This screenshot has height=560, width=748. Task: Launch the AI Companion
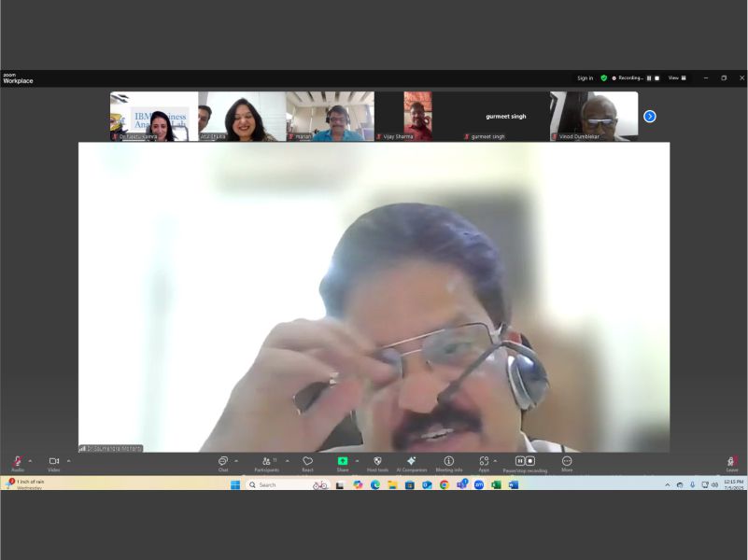411,462
